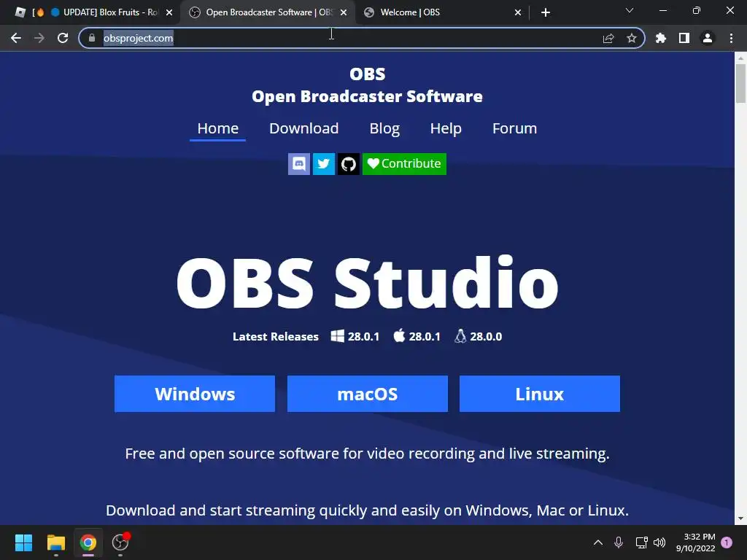747x560 pixels.
Task: Open the Chrome extensions puzzle icon
Action: 660,38
